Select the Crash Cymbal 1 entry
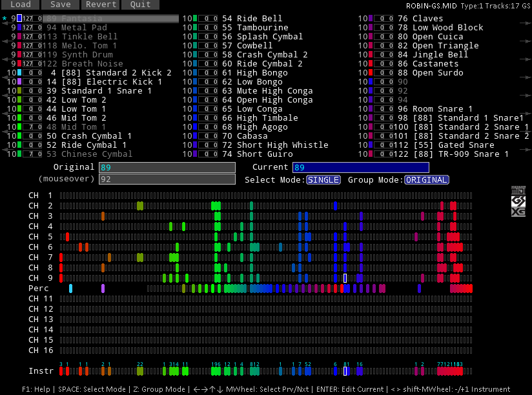Image resolution: width=532 pixels, height=395 pixels. click(96, 136)
